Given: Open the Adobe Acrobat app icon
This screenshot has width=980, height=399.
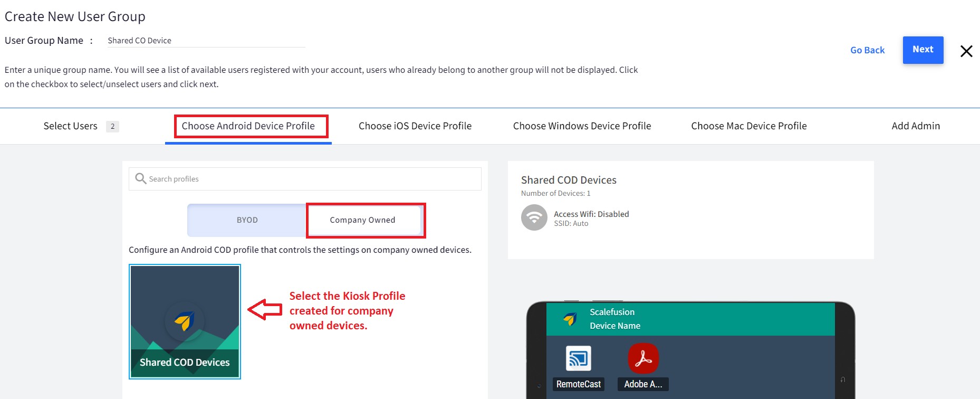Looking at the screenshot, I should point(643,359).
